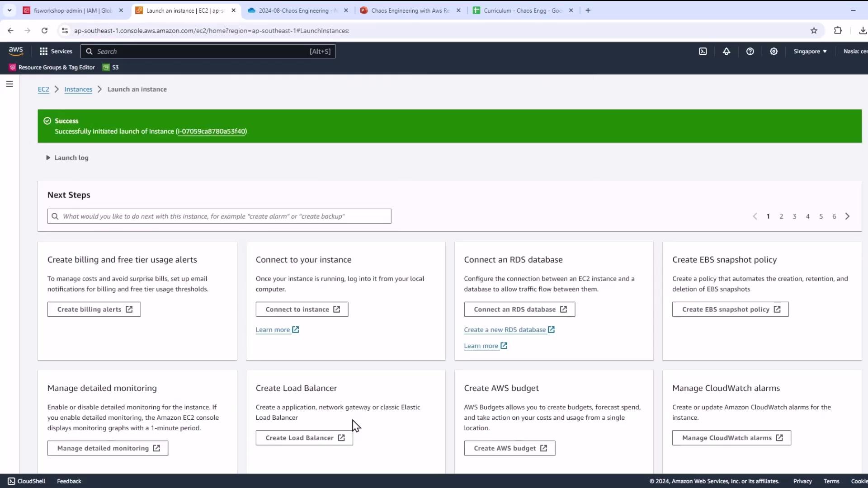Screen dimensions: 868x488
Task: Click the notifications bell icon
Action: pyautogui.click(x=726, y=52)
